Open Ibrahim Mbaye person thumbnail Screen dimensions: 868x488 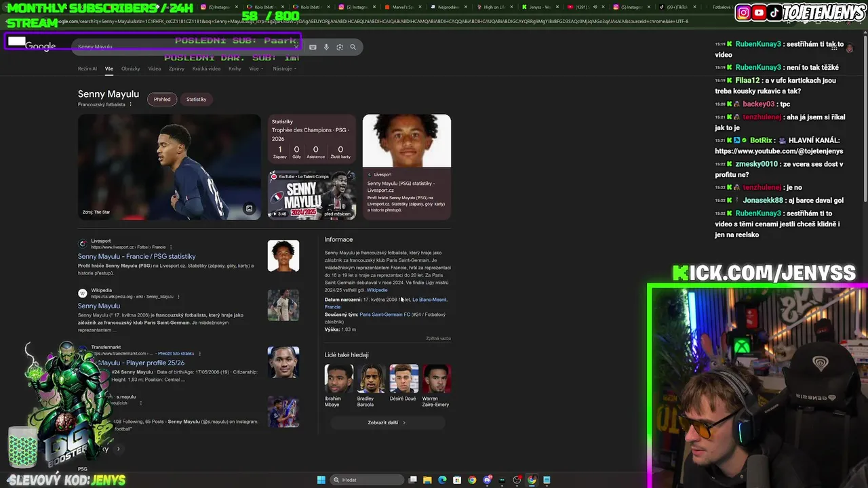(x=338, y=379)
